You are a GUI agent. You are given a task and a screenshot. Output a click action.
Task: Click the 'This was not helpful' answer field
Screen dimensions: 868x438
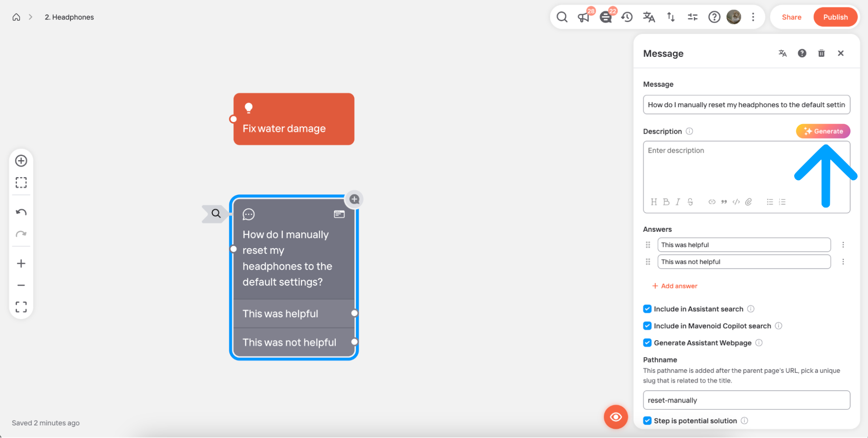click(x=744, y=262)
